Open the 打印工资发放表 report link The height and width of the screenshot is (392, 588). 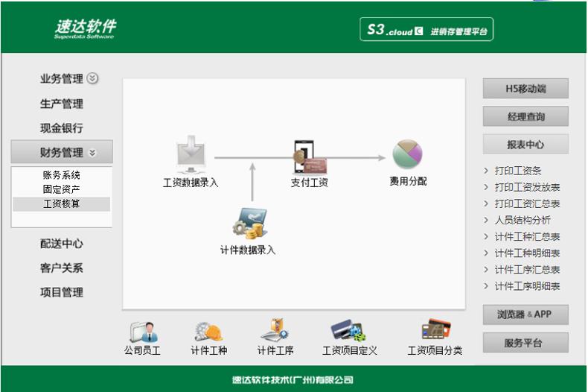[527, 187]
